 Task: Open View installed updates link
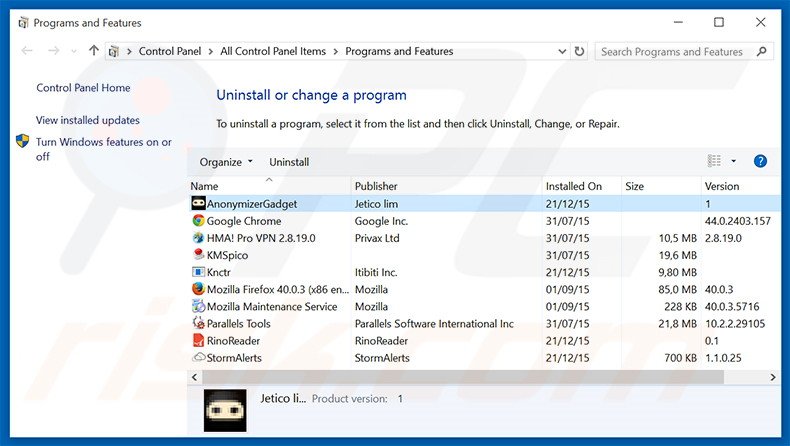(x=88, y=120)
